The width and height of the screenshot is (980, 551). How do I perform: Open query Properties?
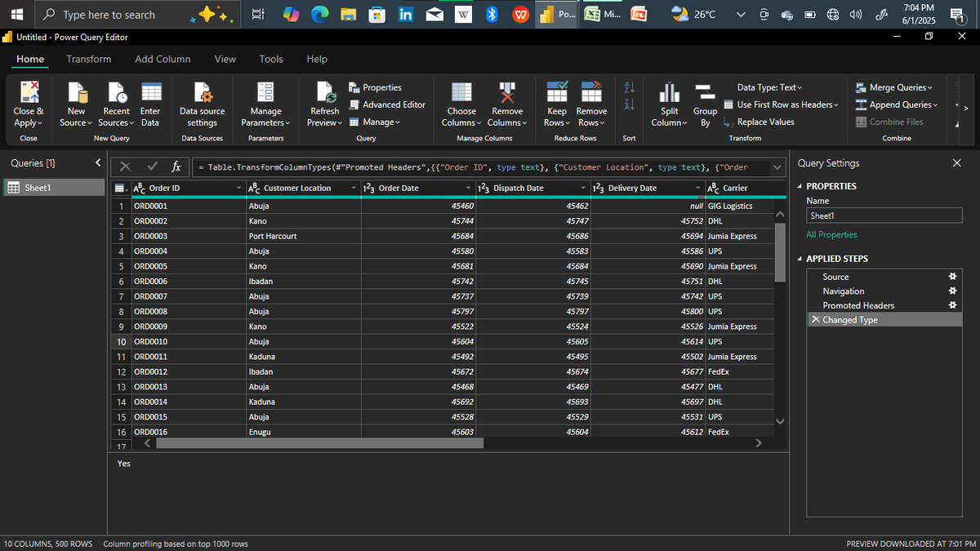(376, 87)
